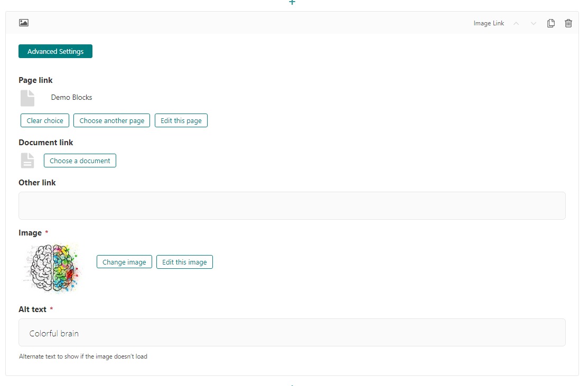Choose another page for Page link
The image size is (588, 386).
click(111, 120)
